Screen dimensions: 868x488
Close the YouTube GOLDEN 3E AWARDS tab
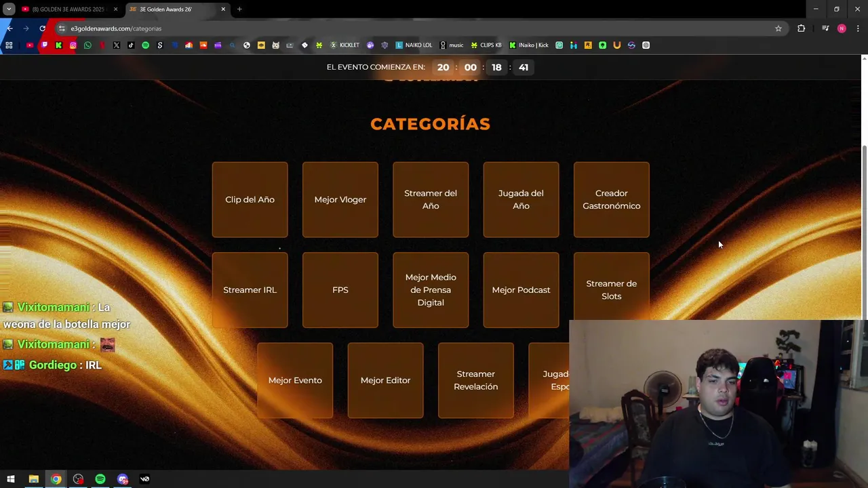point(115,9)
